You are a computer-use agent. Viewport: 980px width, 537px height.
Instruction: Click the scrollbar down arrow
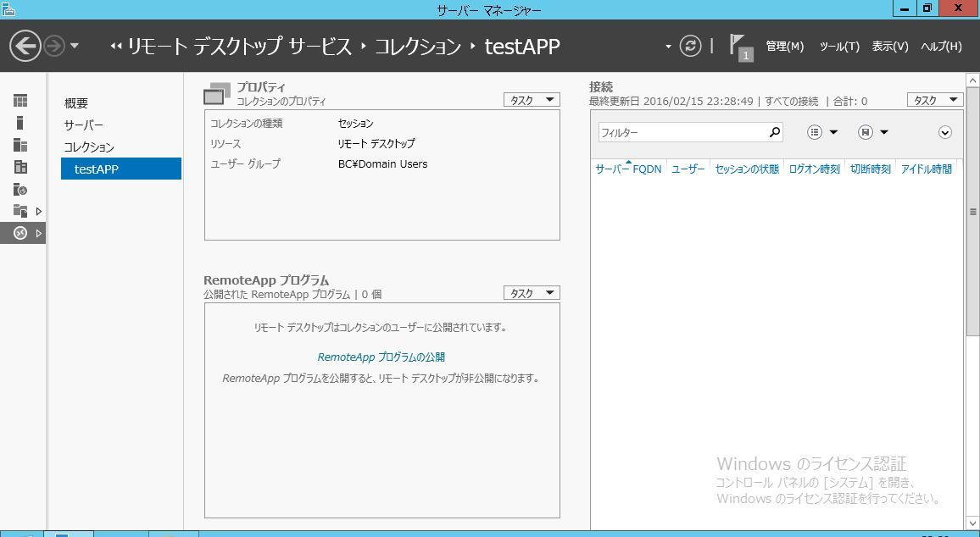(x=973, y=523)
